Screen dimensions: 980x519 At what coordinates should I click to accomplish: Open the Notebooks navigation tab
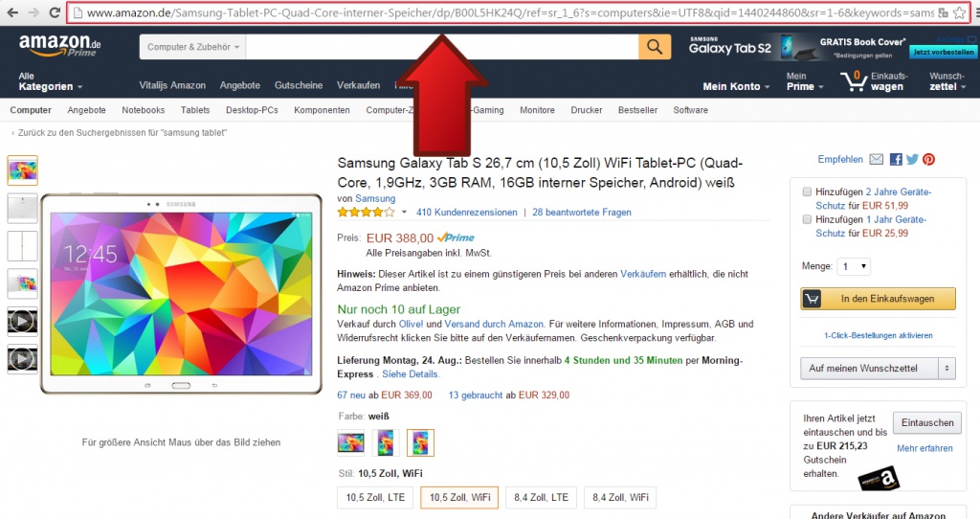coord(144,110)
